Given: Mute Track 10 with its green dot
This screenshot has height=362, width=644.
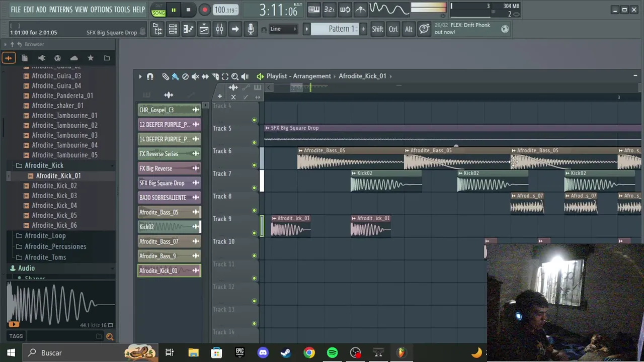Looking at the screenshot, I should point(254,256).
